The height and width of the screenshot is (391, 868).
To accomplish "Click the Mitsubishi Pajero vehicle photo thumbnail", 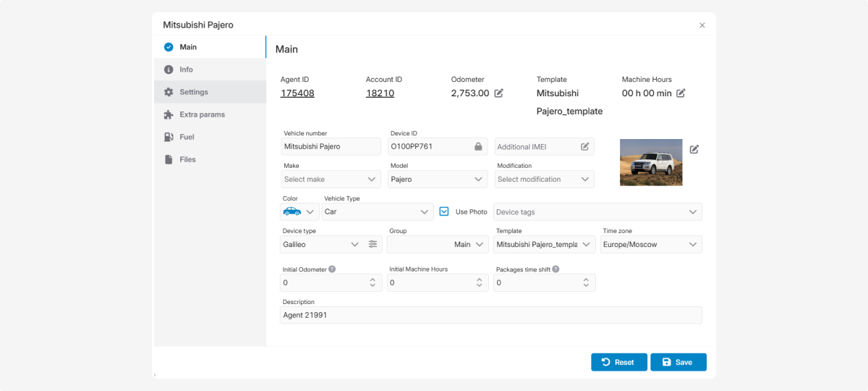I will tap(651, 162).
